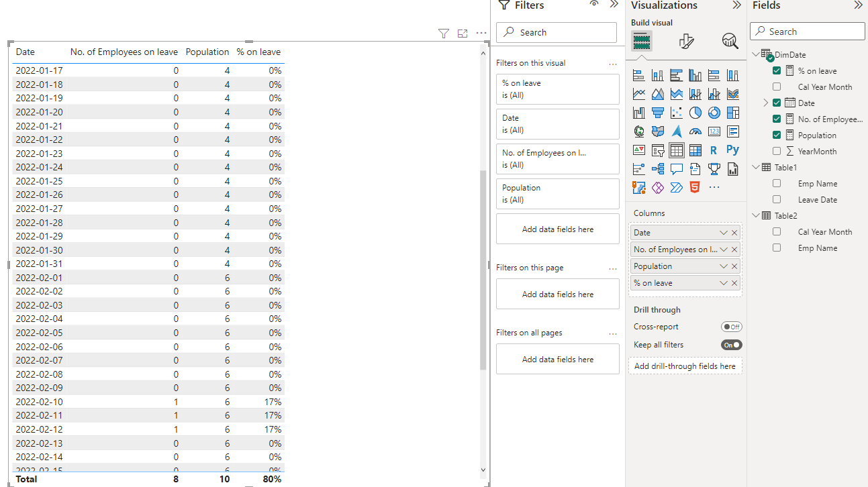This screenshot has height=487, width=868.
Task: Click the Fields pane search box
Action: point(808,32)
